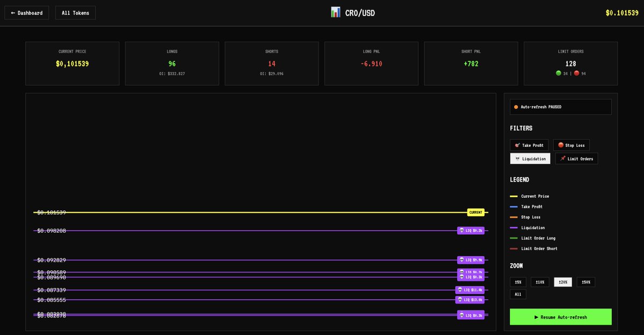Image resolution: width=644 pixels, height=335 pixels.
Task: Click the yellow CURRENT price tag
Action: coord(475,212)
